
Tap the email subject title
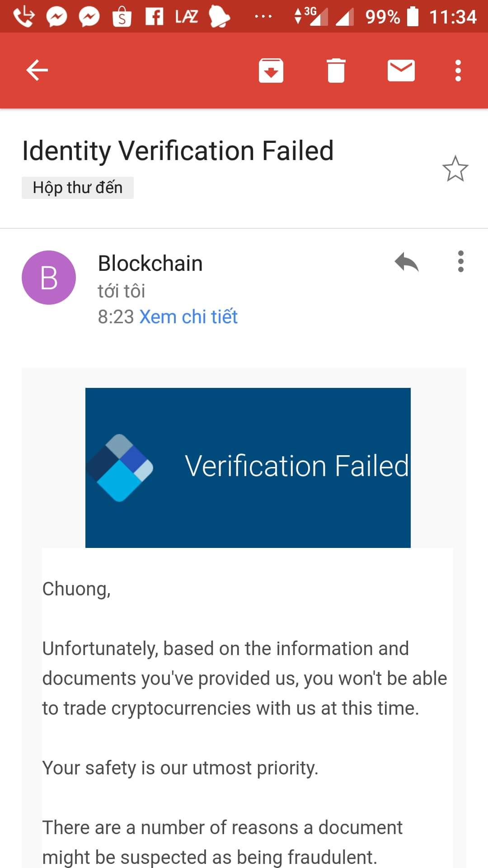point(178,151)
